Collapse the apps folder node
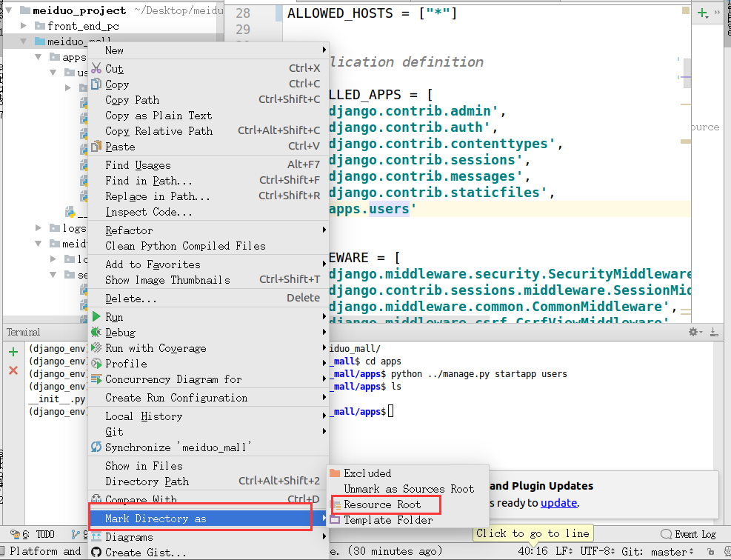The width and height of the screenshot is (731, 560). [39, 57]
